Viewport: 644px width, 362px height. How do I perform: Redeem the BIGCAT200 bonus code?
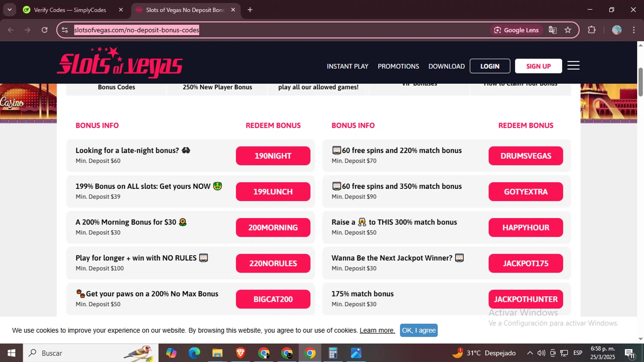click(273, 299)
